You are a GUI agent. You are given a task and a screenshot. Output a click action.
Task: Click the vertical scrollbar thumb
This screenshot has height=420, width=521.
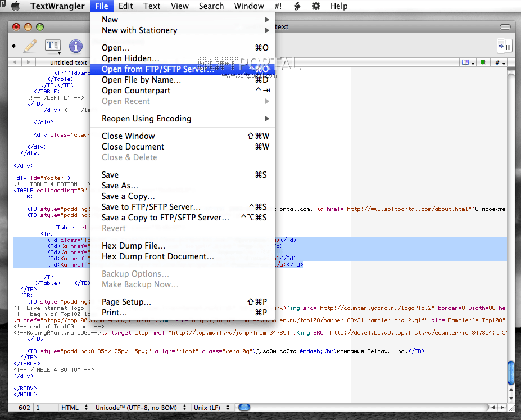coord(511,372)
